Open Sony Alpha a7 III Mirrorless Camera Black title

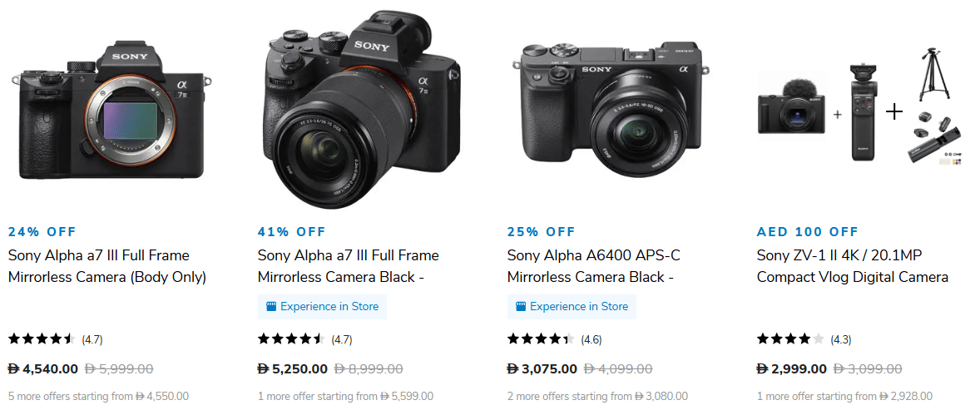[x=348, y=266]
